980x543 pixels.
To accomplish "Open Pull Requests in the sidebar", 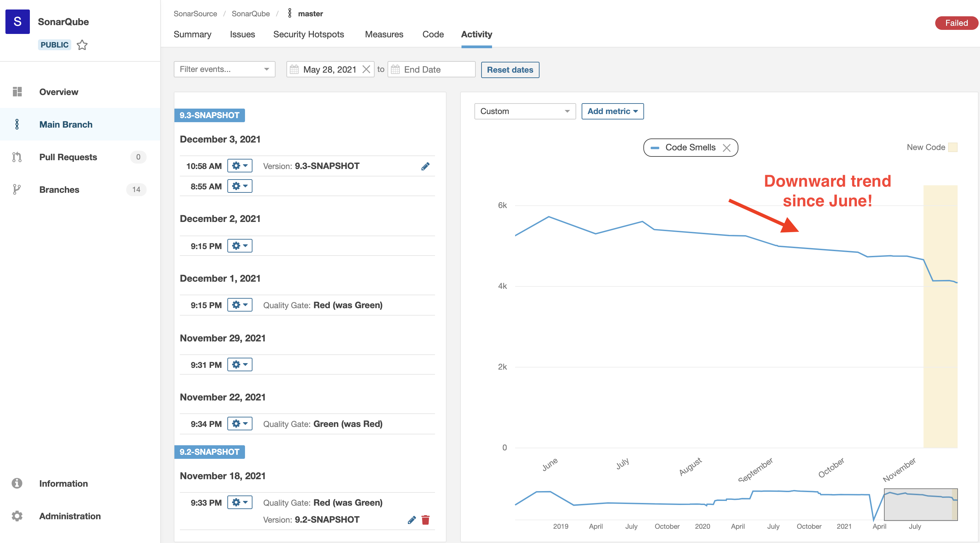I will 68,157.
